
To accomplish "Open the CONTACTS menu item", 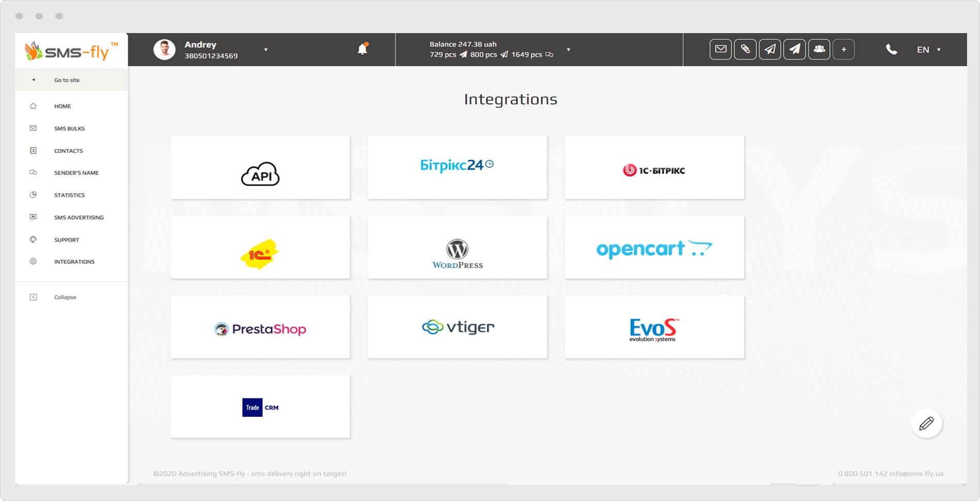I will (68, 151).
